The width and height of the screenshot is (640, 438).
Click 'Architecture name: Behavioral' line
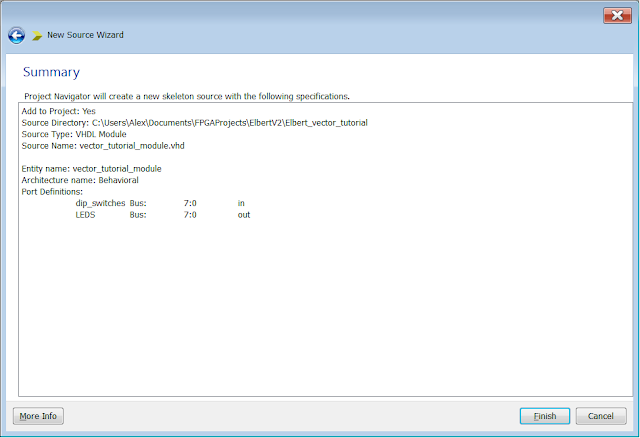80,180
